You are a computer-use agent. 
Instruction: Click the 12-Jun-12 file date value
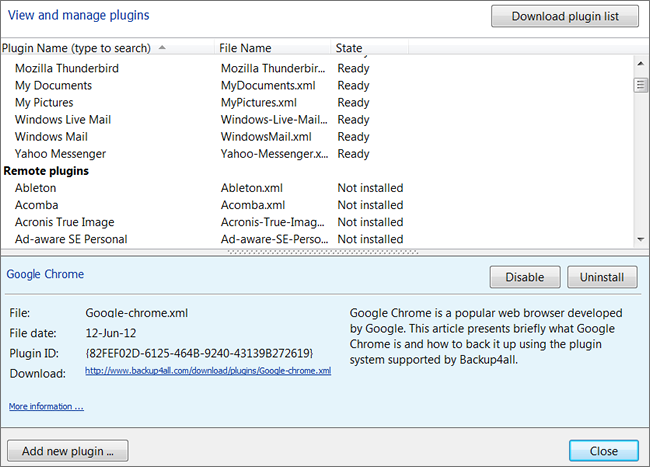(x=111, y=333)
